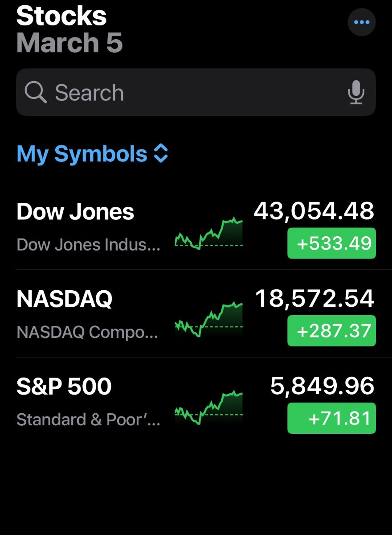Tap the up-down chevron beside My Symbols
This screenshot has height=535, width=392.
160,154
